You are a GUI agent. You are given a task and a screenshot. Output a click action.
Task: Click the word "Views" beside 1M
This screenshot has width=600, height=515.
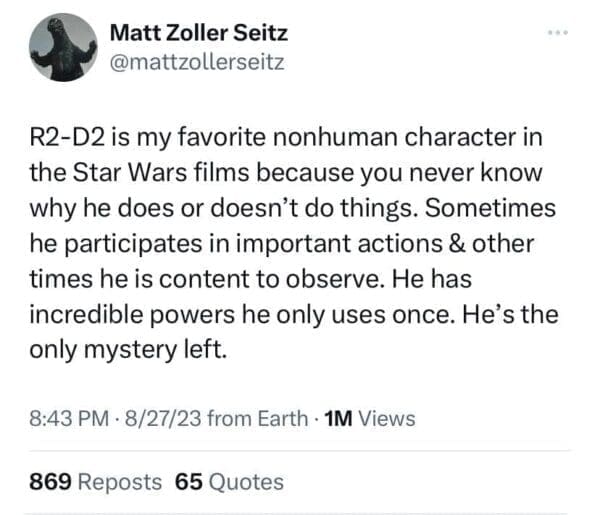tap(386, 419)
